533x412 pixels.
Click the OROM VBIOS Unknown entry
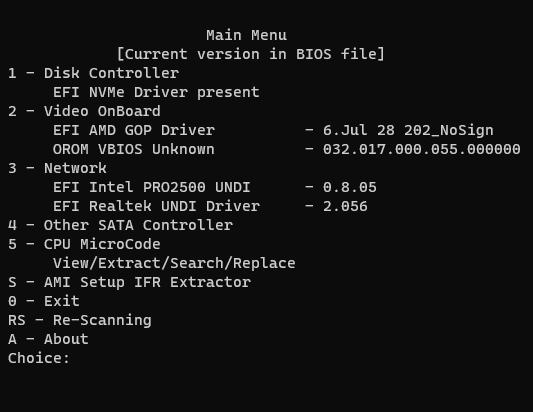tap(134, 149)
